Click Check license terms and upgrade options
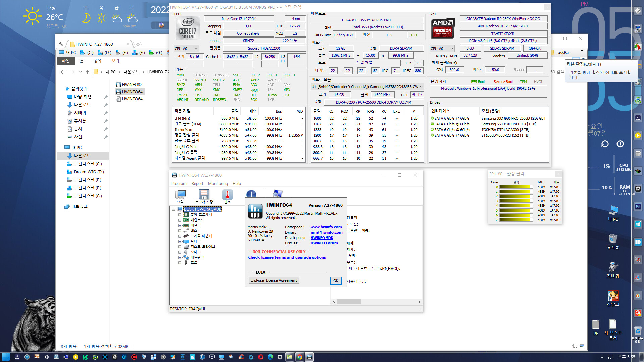Screen dimensions: 644x362 (287, 257)
